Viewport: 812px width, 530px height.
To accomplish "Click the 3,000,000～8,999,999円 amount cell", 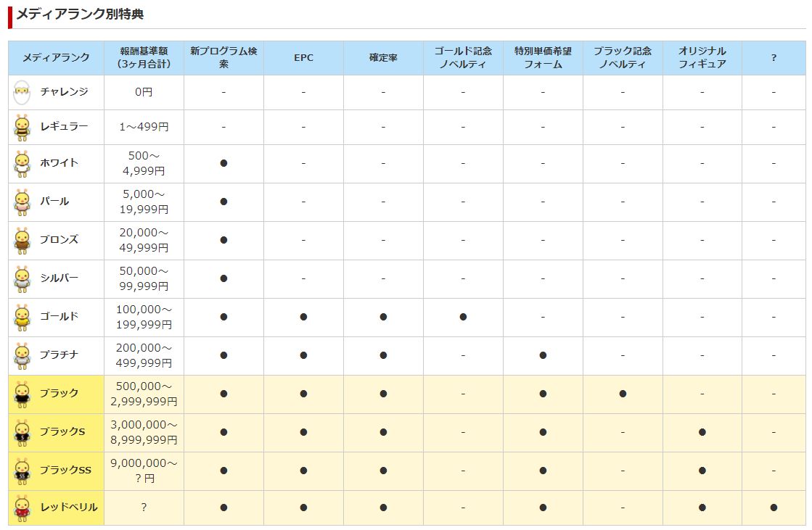I will coord(144,432).
